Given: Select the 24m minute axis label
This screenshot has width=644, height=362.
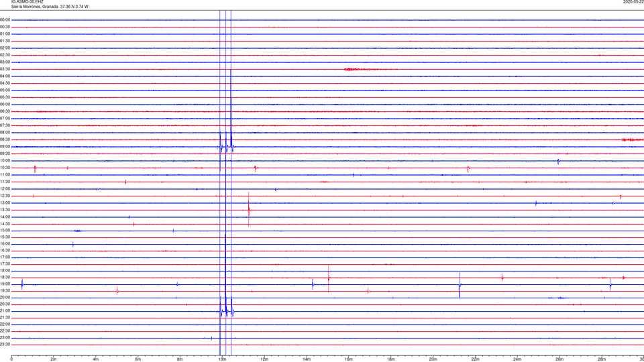Looking at the screenshot, I should (517, 359).
